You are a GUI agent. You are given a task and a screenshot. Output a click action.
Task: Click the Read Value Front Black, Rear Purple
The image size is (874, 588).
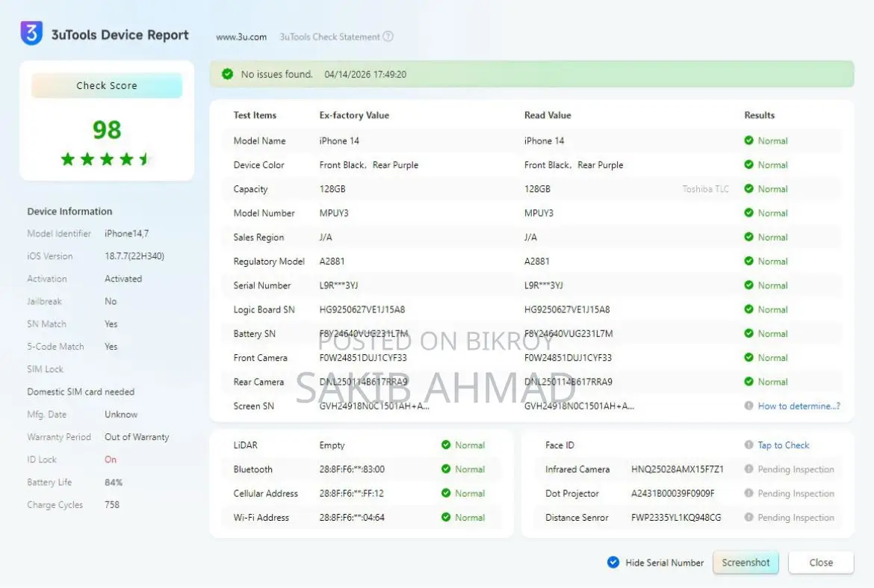[x=574, y=165]
